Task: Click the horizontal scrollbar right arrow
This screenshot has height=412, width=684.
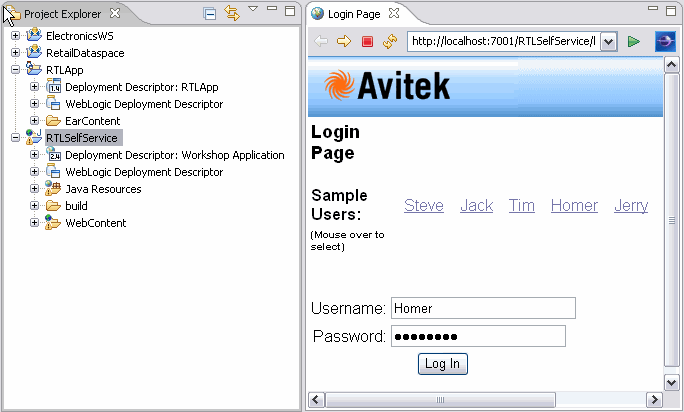Action: [x=654, y=399]
